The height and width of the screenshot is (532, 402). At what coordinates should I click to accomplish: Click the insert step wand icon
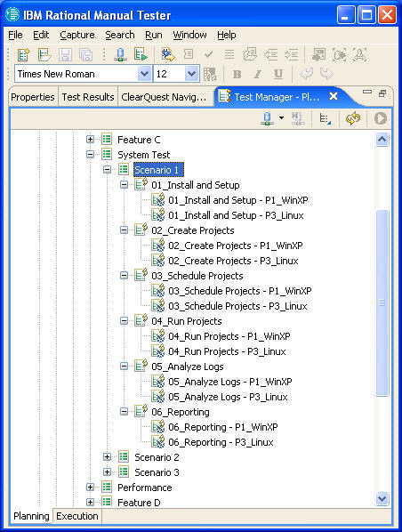point(168,54)
